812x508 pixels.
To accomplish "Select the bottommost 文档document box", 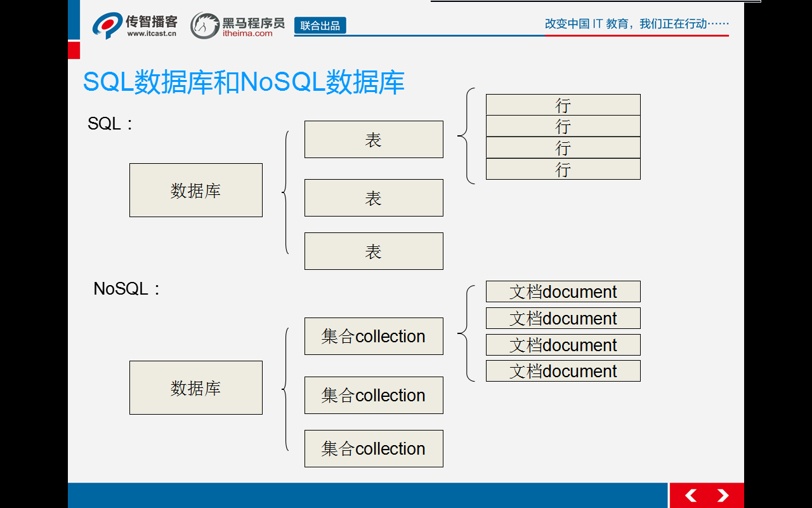I will point(563,371).
